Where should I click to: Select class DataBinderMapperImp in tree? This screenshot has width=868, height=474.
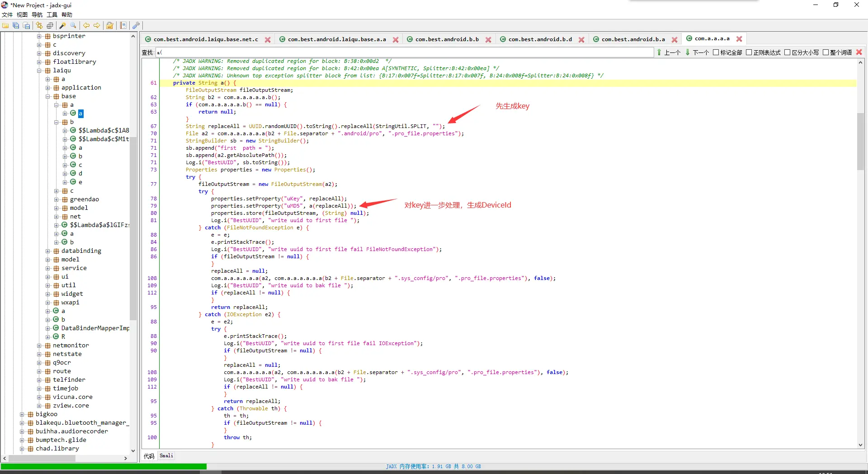[95, 328]
